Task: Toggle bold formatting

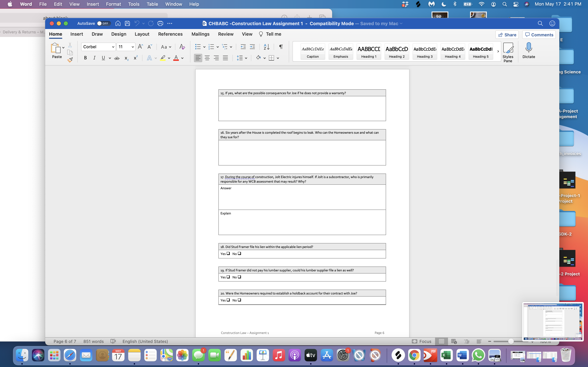Action: pos(85,58)
